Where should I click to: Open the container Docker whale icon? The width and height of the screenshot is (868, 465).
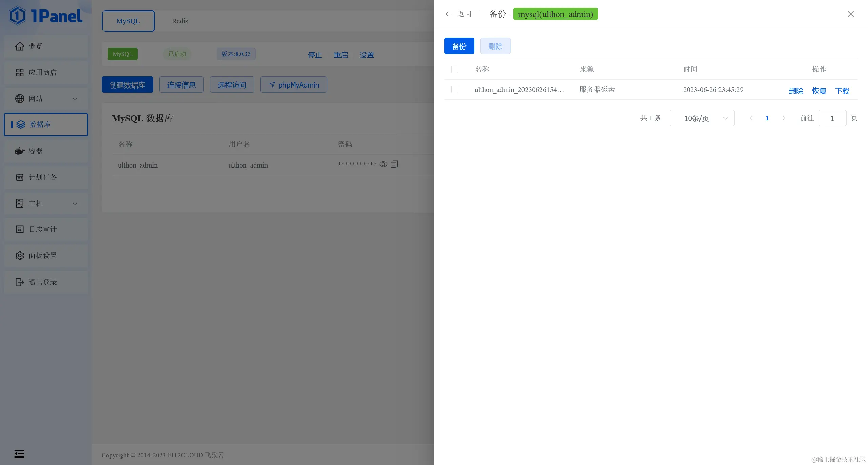20,151
